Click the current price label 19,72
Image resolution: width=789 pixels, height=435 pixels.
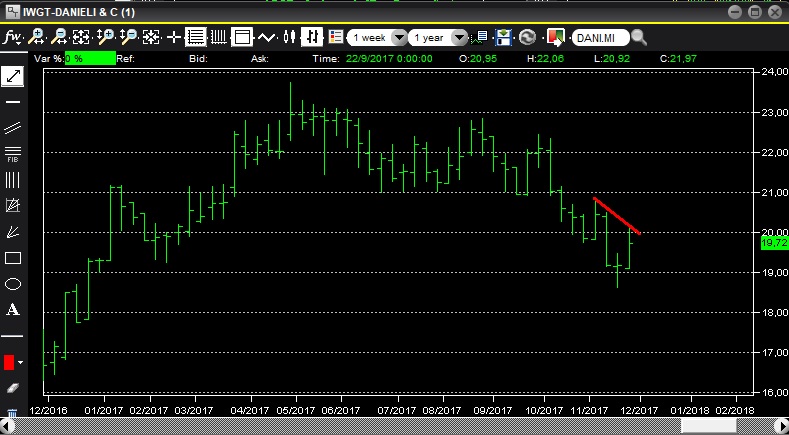click(x=775, y=243)
